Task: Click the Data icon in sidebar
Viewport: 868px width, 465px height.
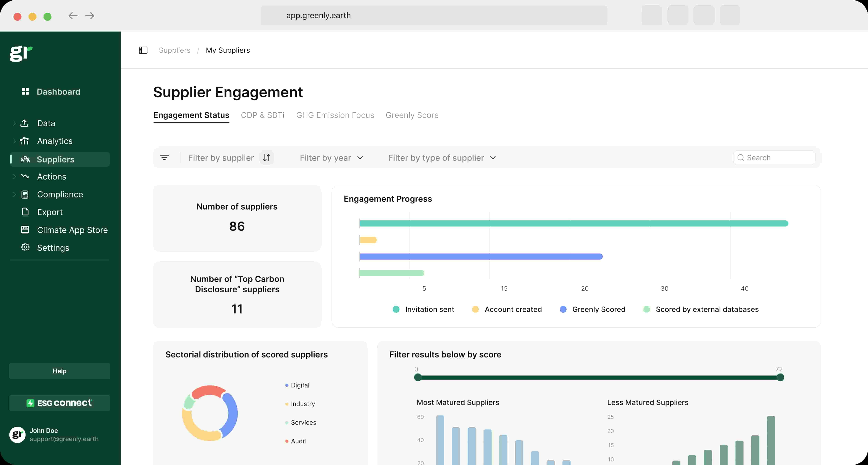Action: coord(25,123)
